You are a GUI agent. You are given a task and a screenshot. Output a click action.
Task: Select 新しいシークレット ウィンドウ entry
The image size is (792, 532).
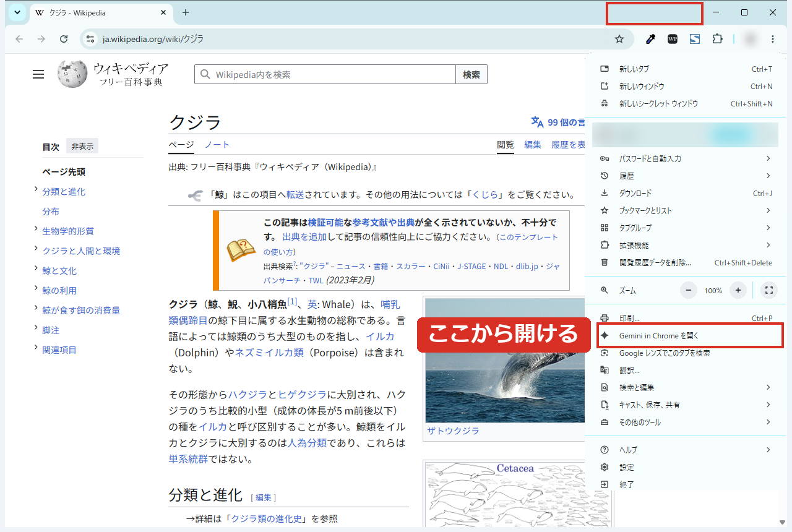pyautogui.click(x=685, y=103)
